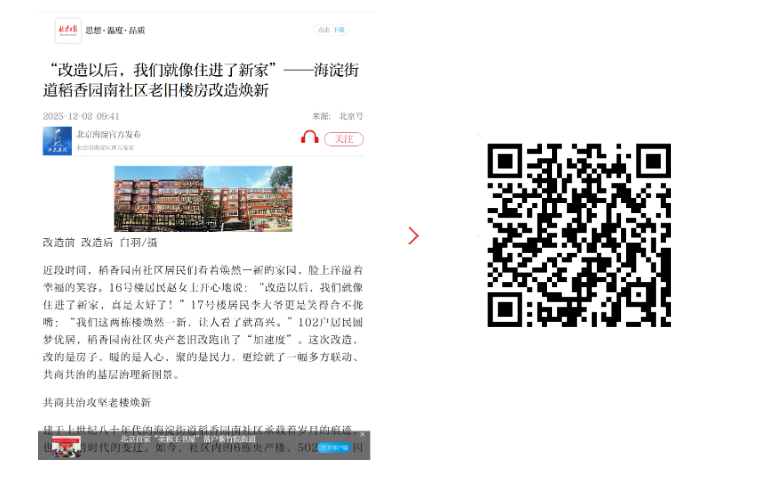Screen dimensions: 761x496
Task: Click the red right-pointing chevron arrow
Action: pos(413,235)
